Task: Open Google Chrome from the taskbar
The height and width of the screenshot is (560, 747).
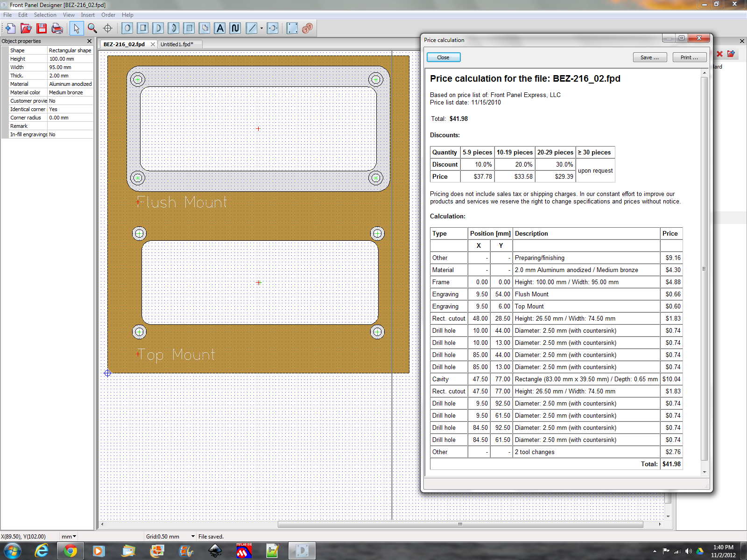Action: pos(70,551)
